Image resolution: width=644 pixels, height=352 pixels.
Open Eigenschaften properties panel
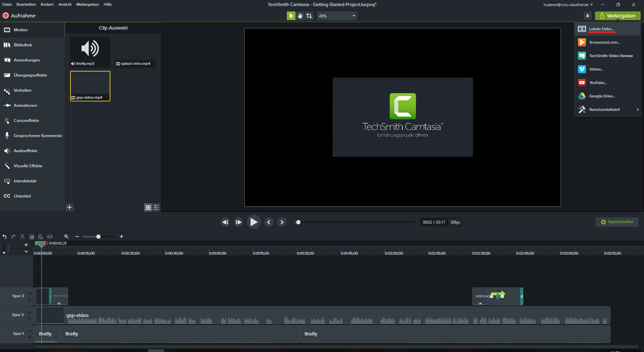617,222
